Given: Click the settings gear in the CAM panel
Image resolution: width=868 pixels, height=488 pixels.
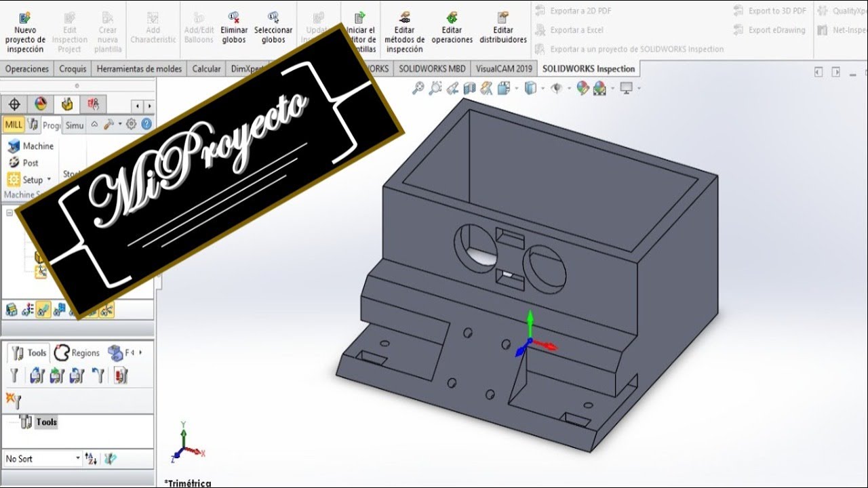Looking at the screenshot, I should [131, 124].
